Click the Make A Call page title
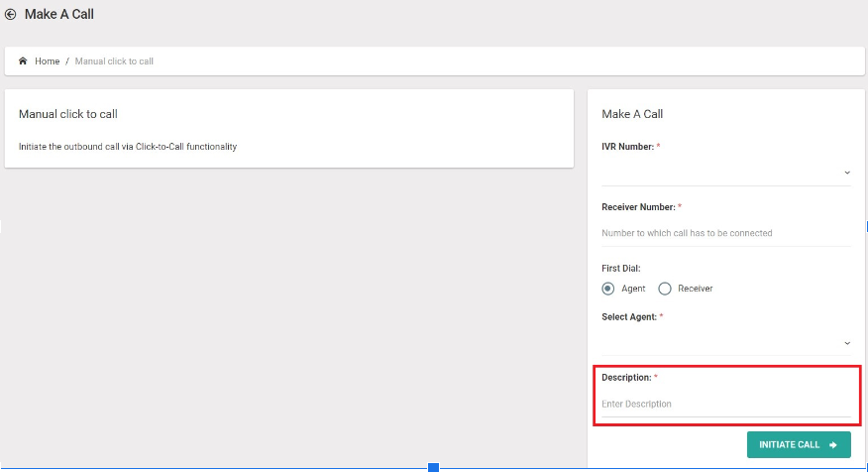The image size is (868, 472). (59, 15)
